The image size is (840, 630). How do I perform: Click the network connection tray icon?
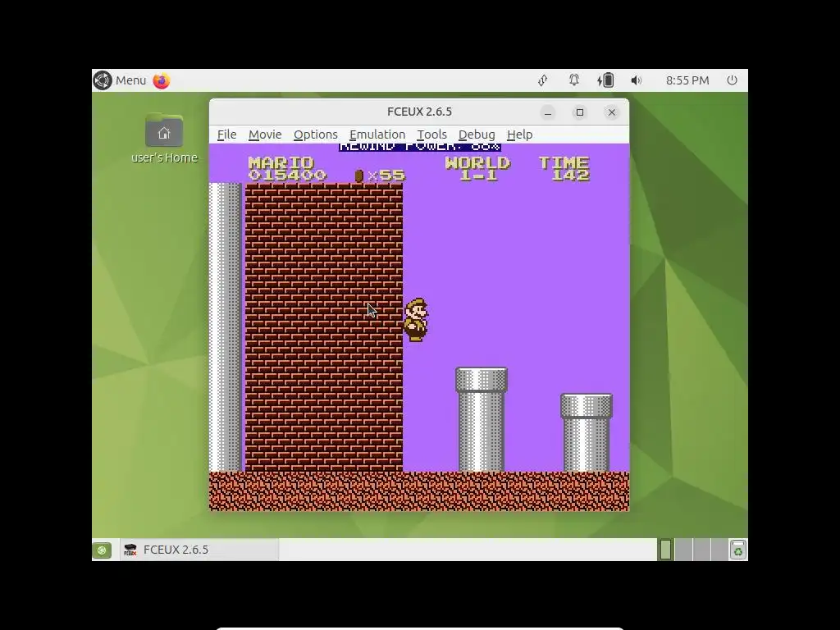[x=543, y=80]
